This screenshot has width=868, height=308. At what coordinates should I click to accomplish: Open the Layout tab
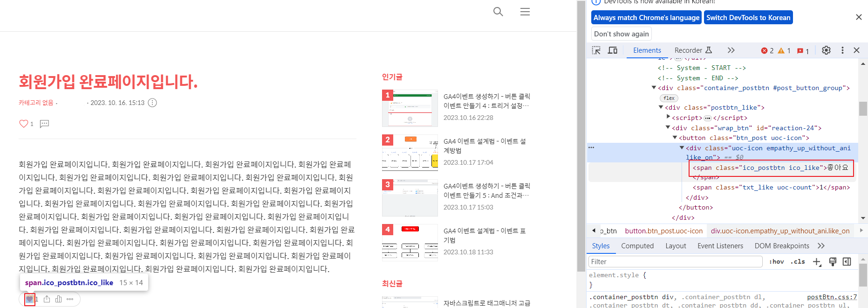[676, 246]
